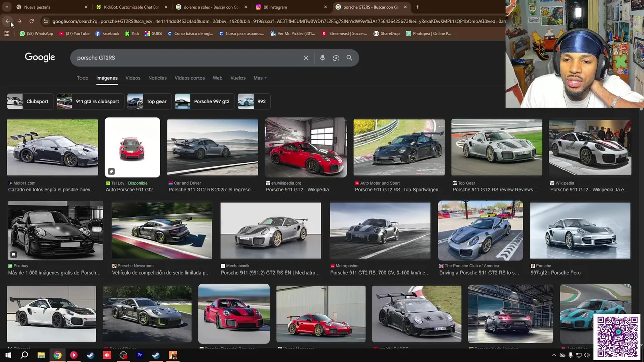Open Porsche Newsroom thumbnail
Screen dimensions: 644x362
(x=162, y=230)
